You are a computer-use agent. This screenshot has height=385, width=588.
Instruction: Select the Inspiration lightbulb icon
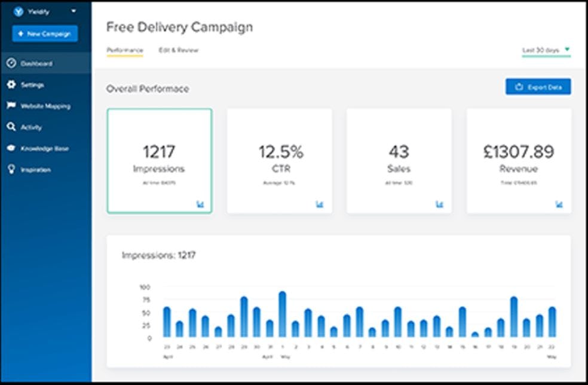click(11, 169)
